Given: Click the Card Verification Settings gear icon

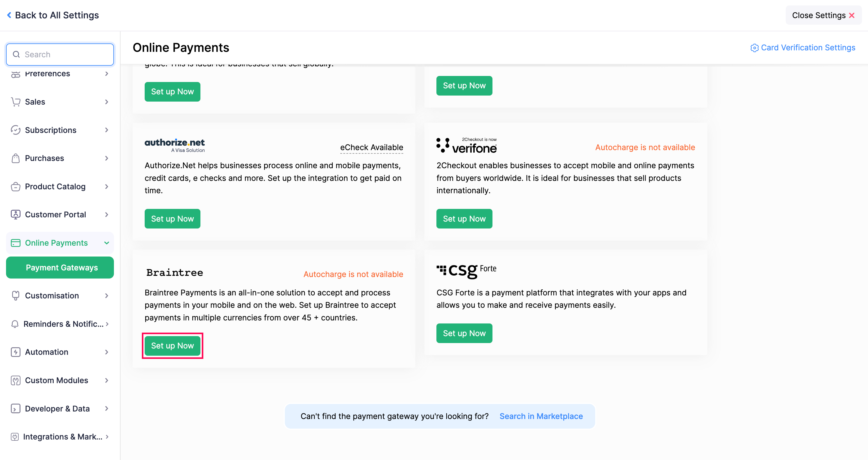Looking at the screenshot, I should pyautogui.click(x=754, y=48).
